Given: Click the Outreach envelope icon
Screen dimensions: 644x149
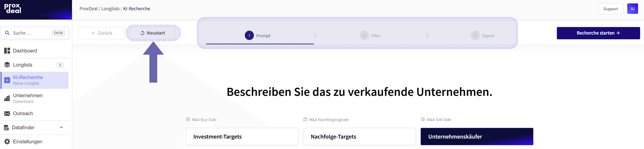Looking at the screenshot, I should (7, 114).
